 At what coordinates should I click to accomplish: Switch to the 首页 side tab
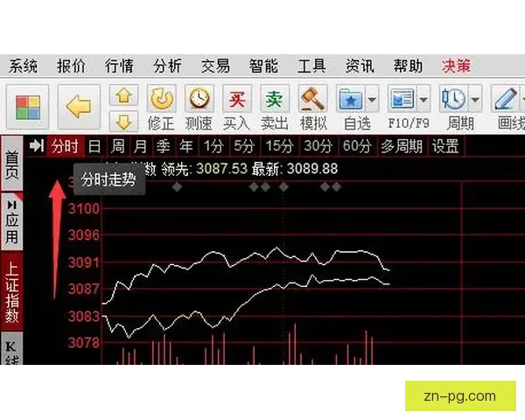(x=12, y=164)
